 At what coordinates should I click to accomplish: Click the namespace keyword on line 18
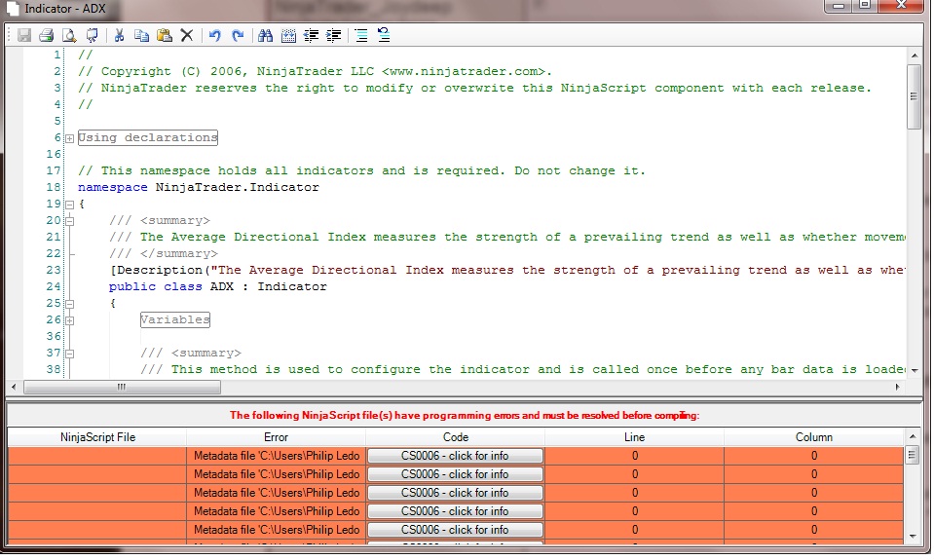click(x=113, y=187)
